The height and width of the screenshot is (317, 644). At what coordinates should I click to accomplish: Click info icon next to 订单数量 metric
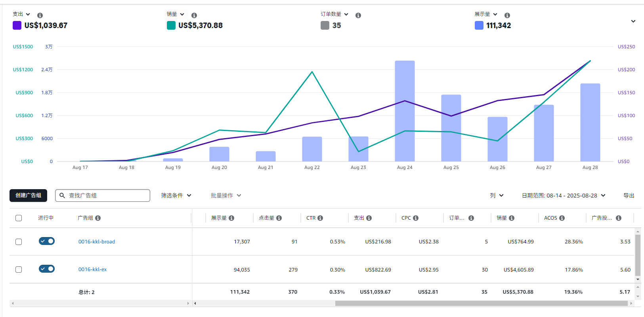[x=358, y=15]
